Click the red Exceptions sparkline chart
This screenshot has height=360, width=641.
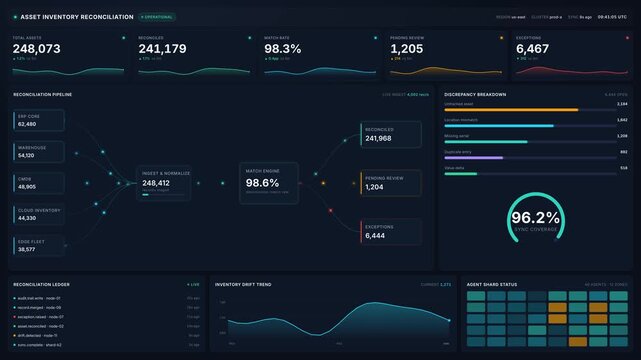[572, 72]
